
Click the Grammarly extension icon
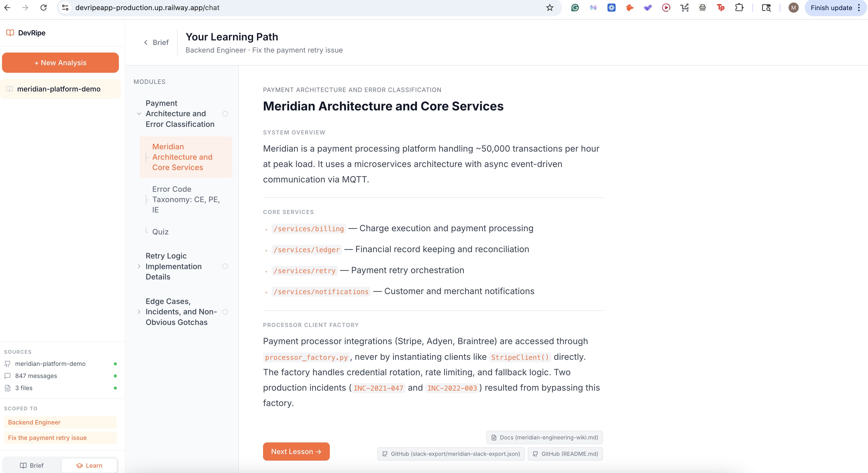click(575, 8)
